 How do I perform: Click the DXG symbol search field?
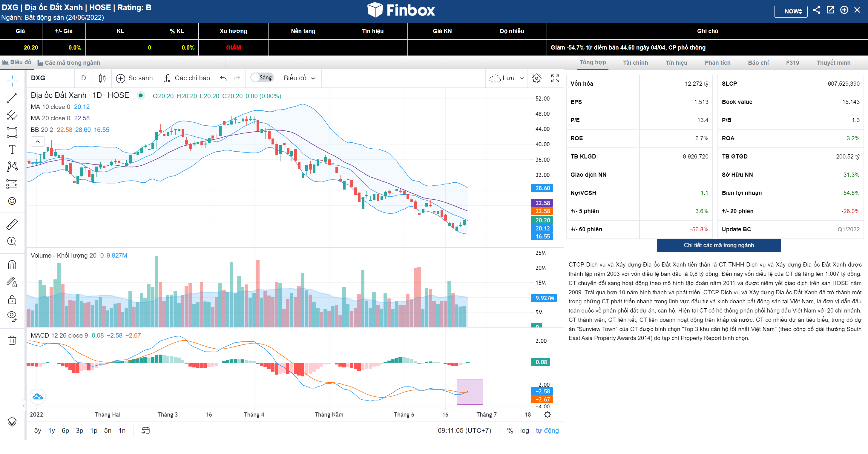50,78
